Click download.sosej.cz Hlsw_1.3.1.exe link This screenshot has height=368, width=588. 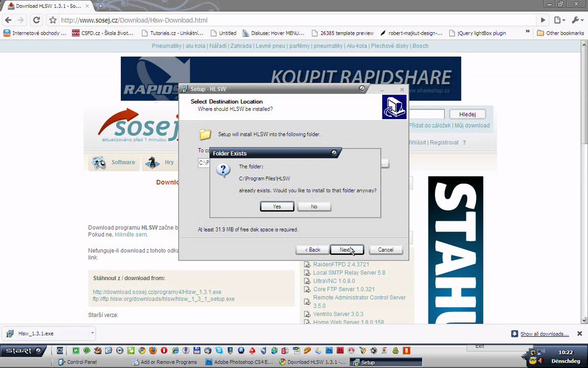click(x=157, y=292)
